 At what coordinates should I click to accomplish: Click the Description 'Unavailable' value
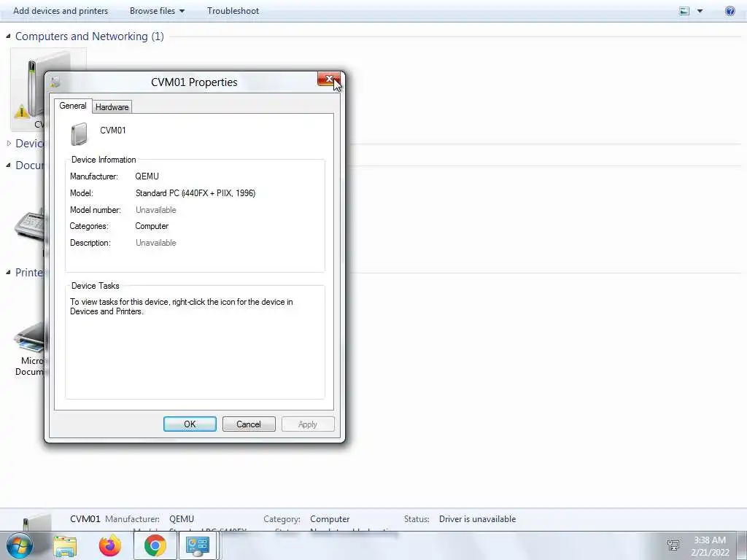(x=156, y=243)
